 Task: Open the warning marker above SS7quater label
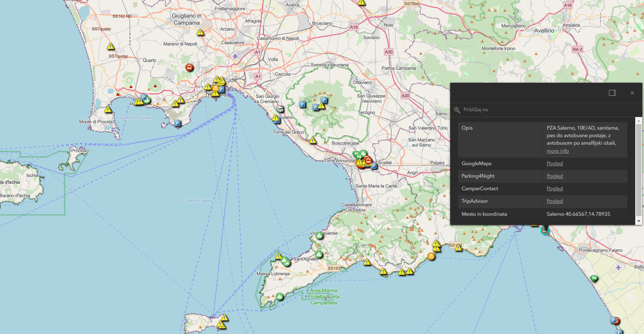[110, 46]
